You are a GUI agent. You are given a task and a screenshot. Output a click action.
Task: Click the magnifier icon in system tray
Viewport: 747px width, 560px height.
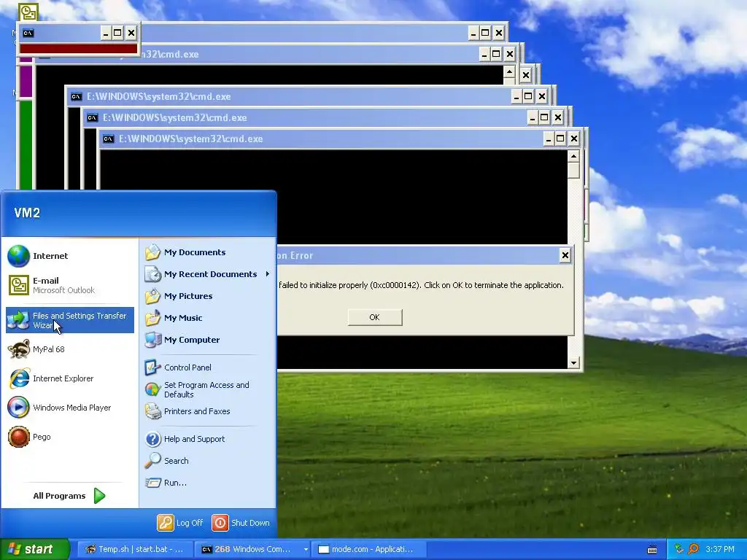693,549
